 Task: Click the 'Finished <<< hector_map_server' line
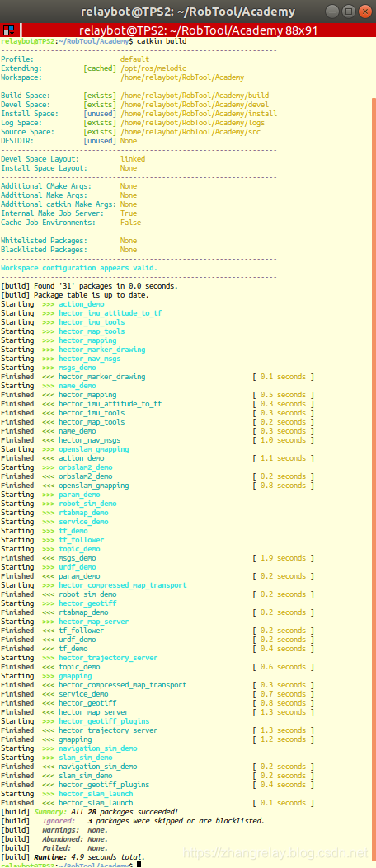157,712
